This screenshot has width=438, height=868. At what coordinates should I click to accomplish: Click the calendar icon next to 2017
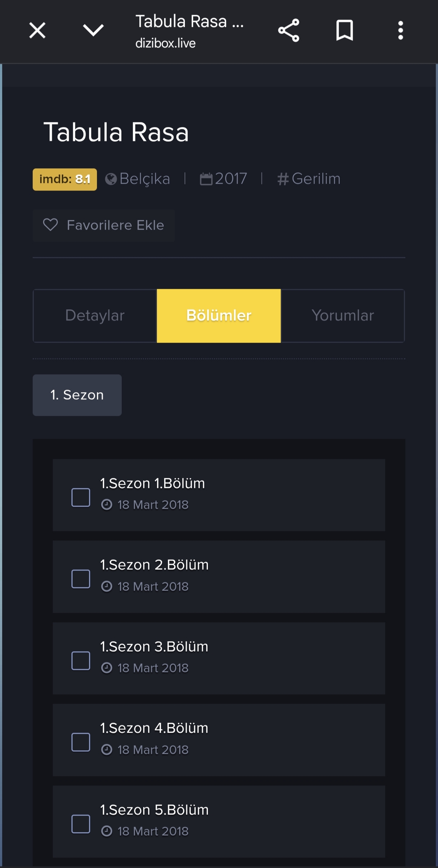point(206,179)
